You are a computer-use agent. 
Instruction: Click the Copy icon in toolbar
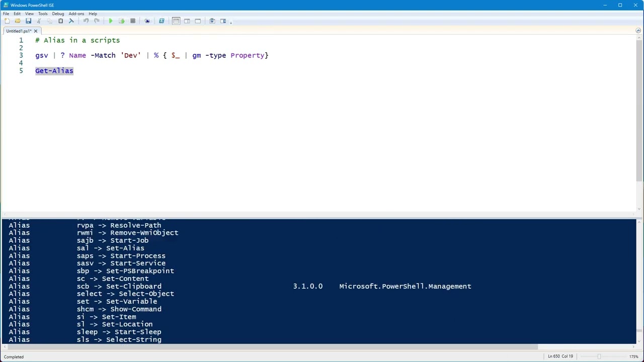pos(49,21)
